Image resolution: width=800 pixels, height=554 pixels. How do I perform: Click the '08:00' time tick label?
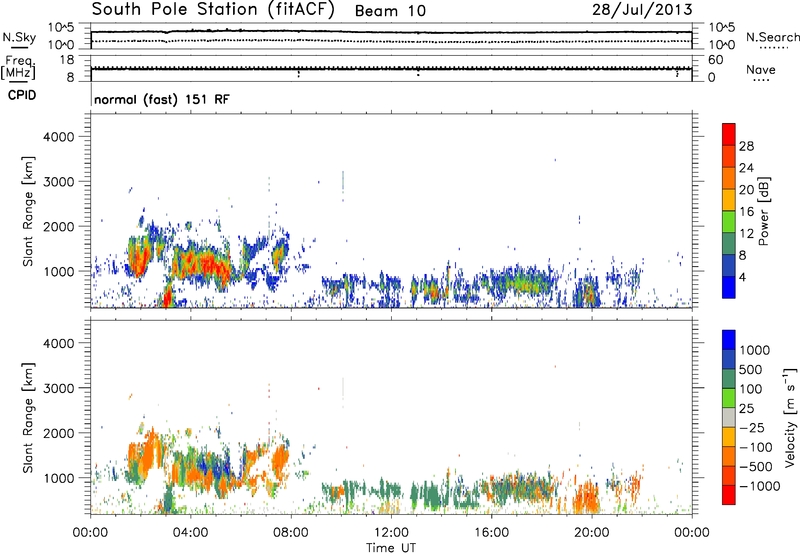(x=291, y=533)
